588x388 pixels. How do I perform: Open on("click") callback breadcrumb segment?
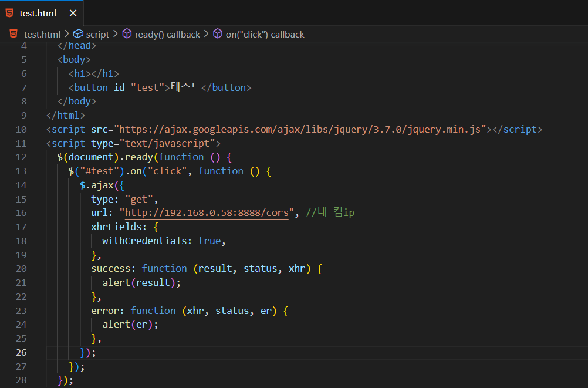265,34
